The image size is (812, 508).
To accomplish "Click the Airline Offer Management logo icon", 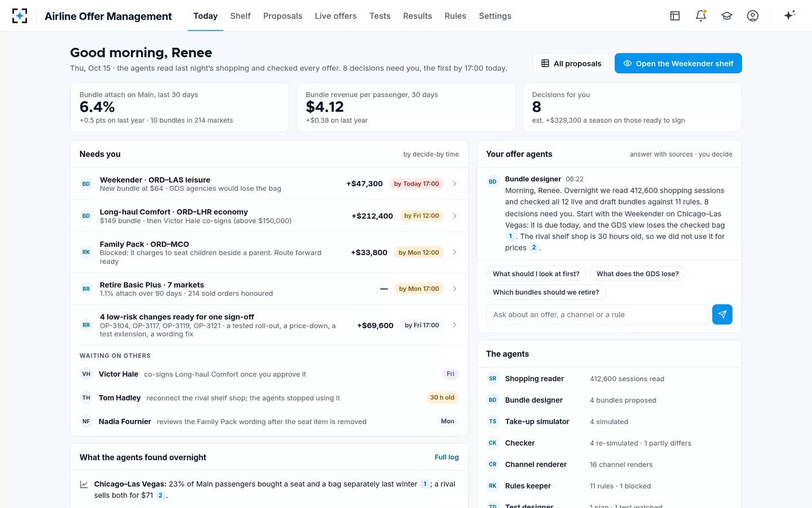I will click(20, 16).
